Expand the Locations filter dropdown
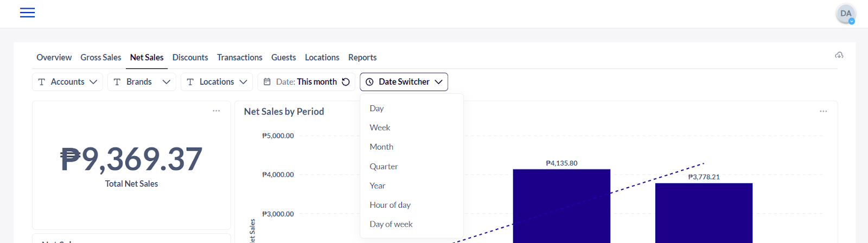 point(216,82)
